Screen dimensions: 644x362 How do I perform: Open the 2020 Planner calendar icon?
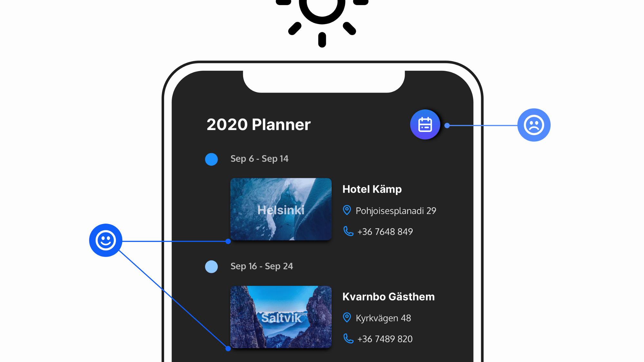coord(424,125)
